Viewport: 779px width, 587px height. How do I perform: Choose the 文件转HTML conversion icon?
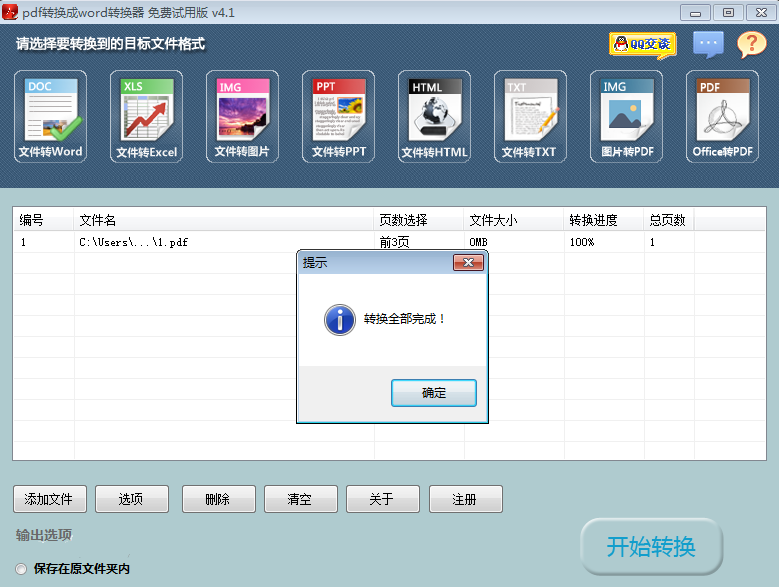pyautogui.click(x=434, y=117)
